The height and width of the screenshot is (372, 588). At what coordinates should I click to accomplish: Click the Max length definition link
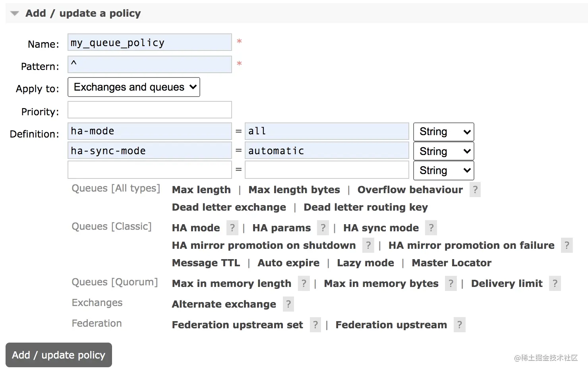(201, 190)
